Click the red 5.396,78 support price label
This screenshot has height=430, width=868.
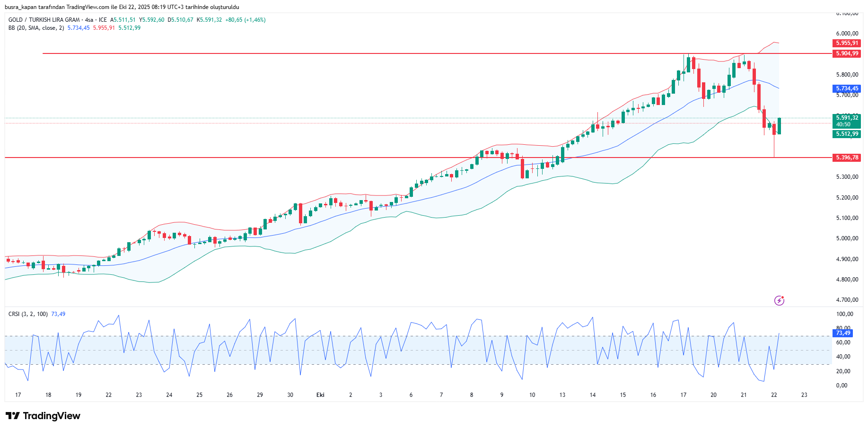coord(846,158)
